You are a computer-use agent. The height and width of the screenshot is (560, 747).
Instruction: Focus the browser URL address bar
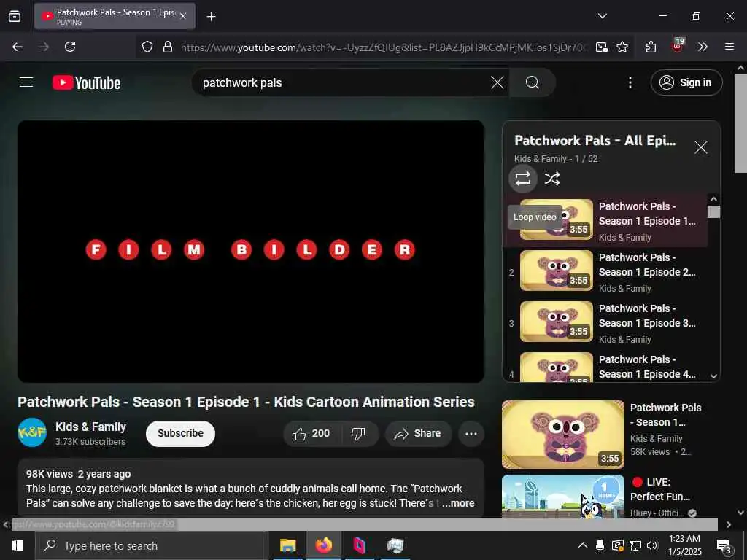coord(384,47)
